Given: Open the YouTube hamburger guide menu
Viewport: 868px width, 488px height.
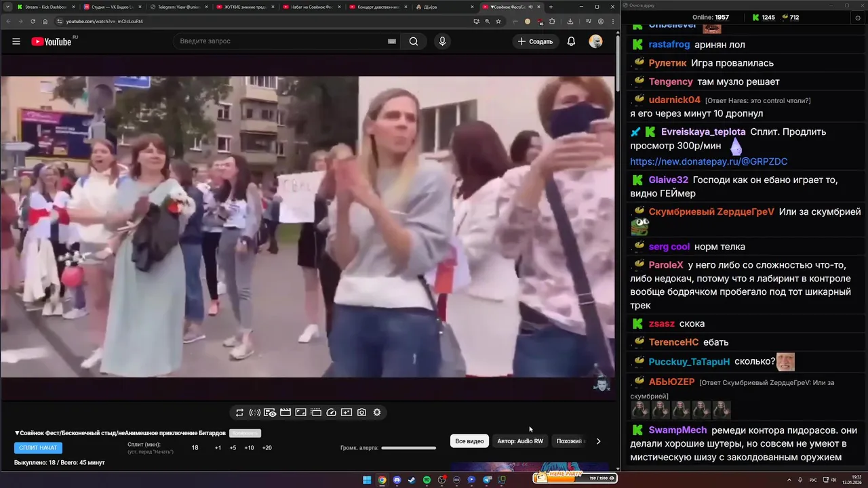Looking at the screenshot, I should click(x=16, y=41).
